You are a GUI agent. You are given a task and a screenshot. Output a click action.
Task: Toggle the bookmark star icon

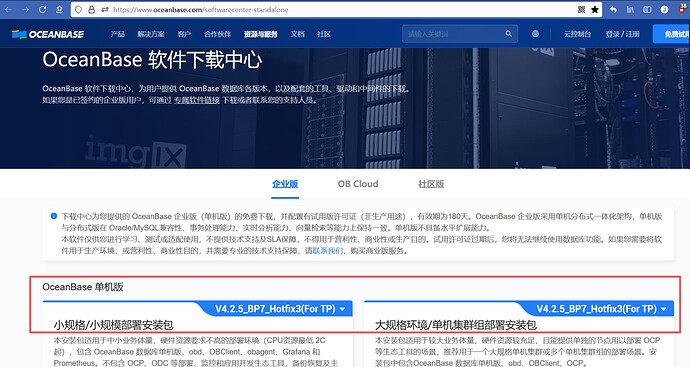click(x=595, y=9)
